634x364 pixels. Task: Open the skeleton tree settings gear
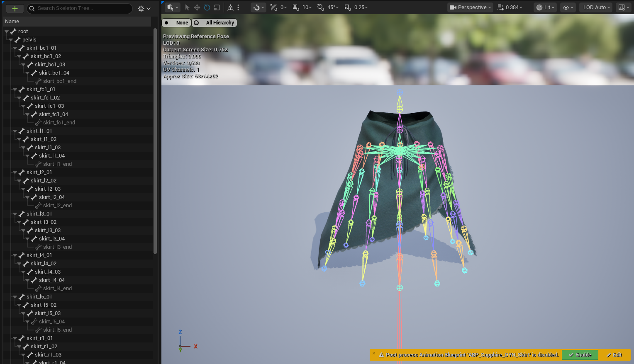tap(144, 8)
